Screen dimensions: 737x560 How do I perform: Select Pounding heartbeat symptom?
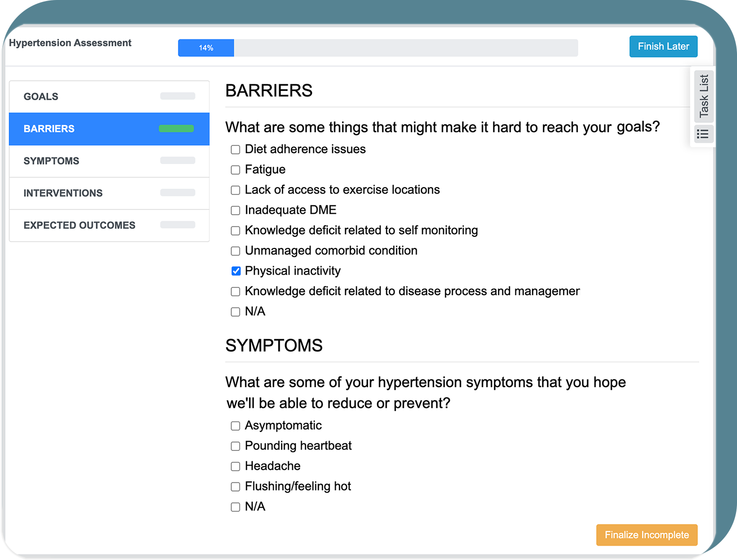pos(235,446)
